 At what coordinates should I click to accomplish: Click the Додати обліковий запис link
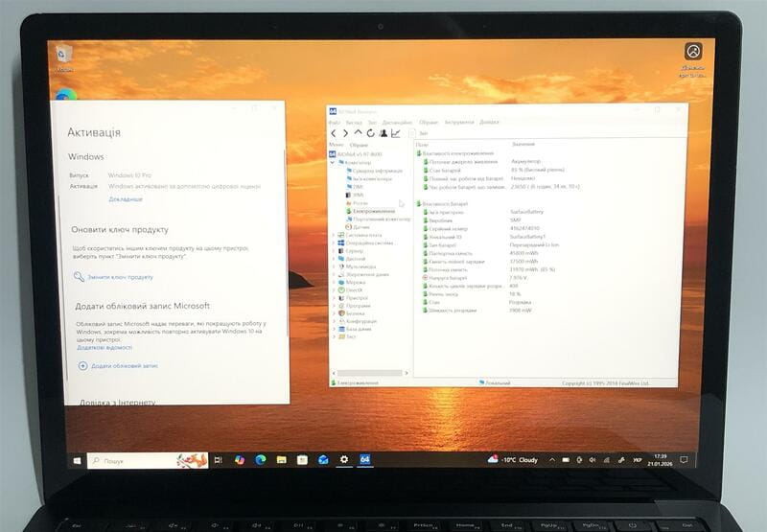[123, 366]
